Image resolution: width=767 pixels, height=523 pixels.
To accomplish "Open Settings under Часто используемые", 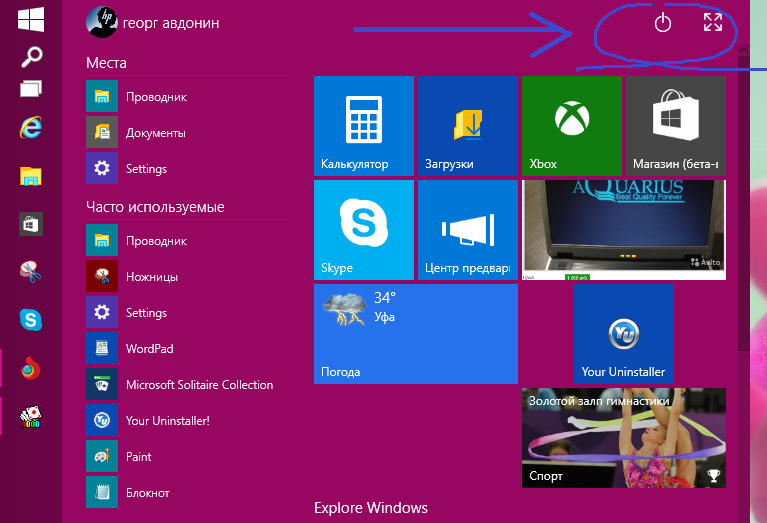I will pos(188,312).
